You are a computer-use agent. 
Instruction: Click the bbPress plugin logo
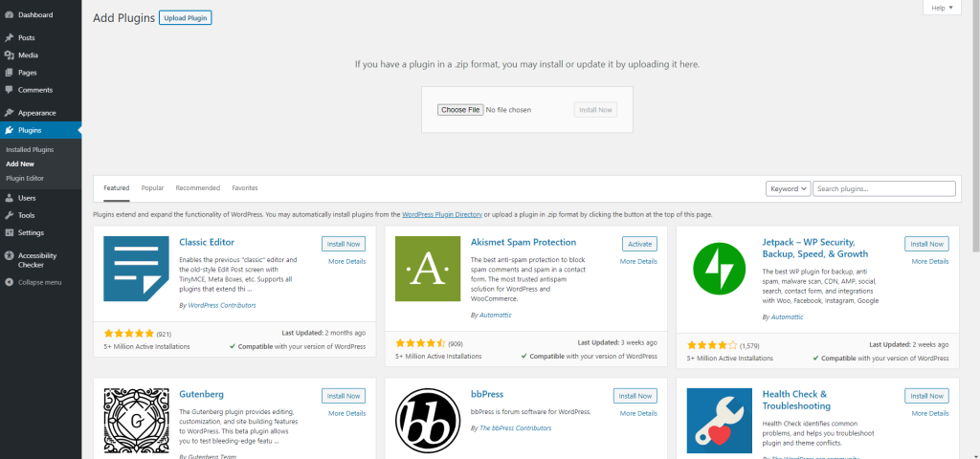pyautogui.click(x=428, y=421)
